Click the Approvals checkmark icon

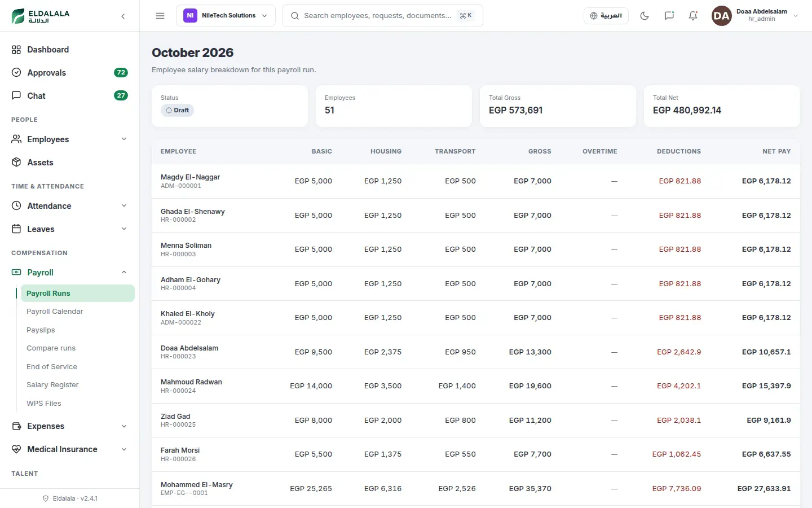tap(16, 73)
